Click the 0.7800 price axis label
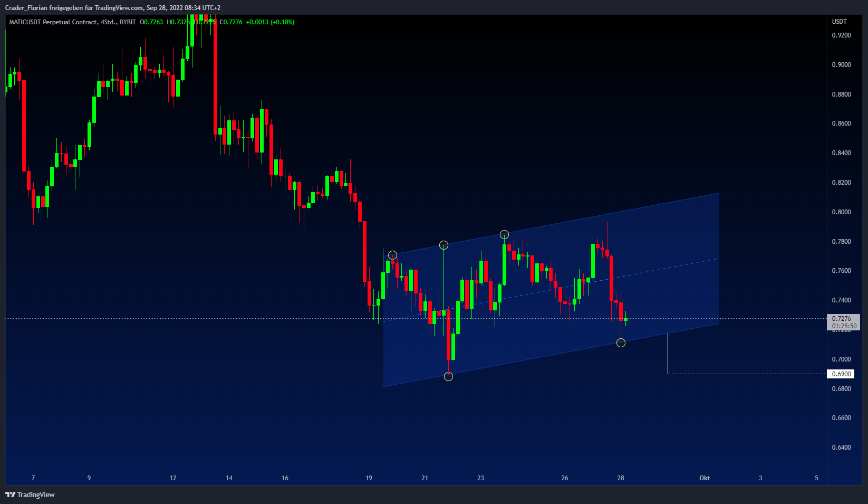The height and width of the screenshot is (504, 868). click(x=842, y=242)
